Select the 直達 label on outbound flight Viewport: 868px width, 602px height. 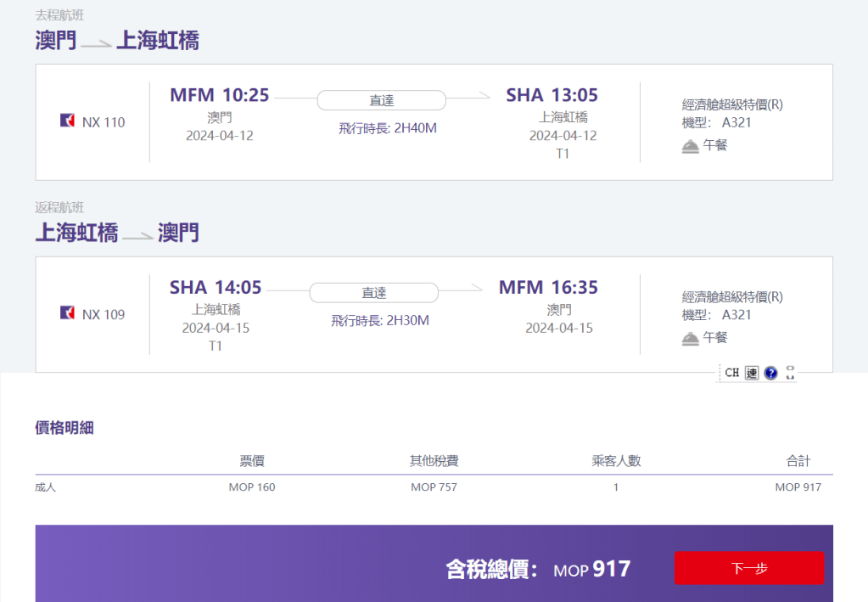coord(381,100)
